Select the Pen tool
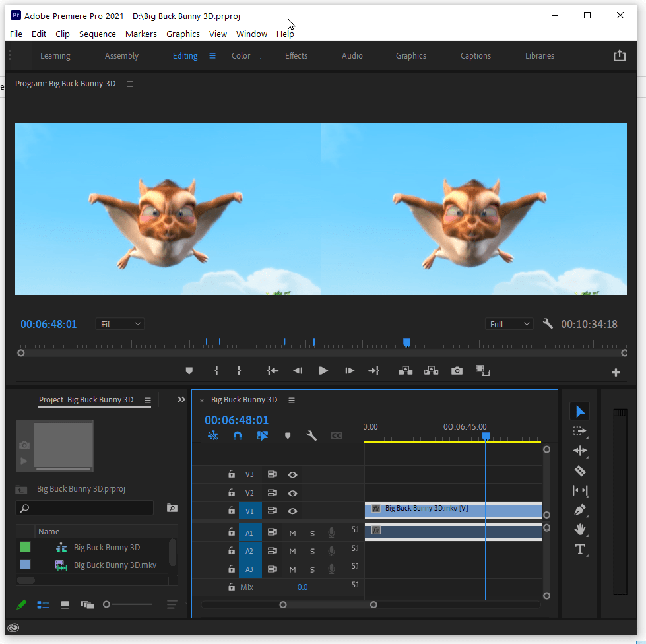Screen dimensions: 646x644 click(579, 509)
